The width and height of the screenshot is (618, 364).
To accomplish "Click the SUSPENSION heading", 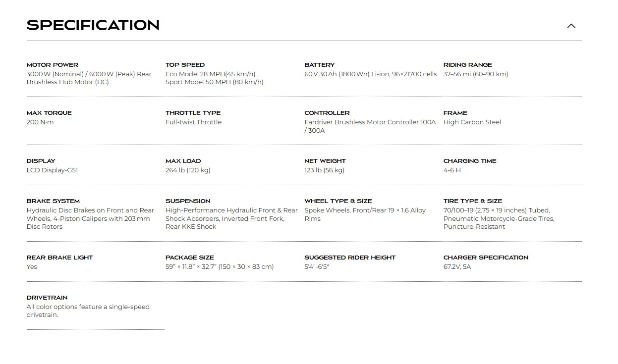I will point(188,201).
